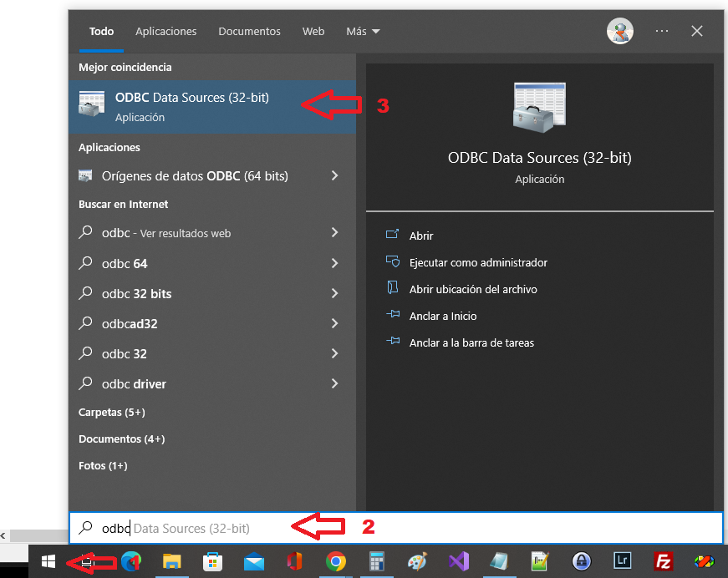Switch to the Web tab

[313, 32]
